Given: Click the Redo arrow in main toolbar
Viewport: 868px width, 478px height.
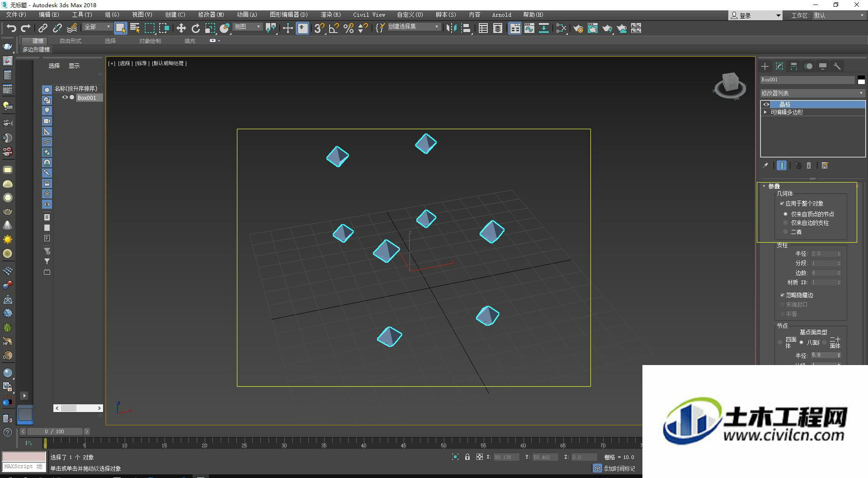Looking at the screenshot, I should pyautogui.click(x=26, y=28).
